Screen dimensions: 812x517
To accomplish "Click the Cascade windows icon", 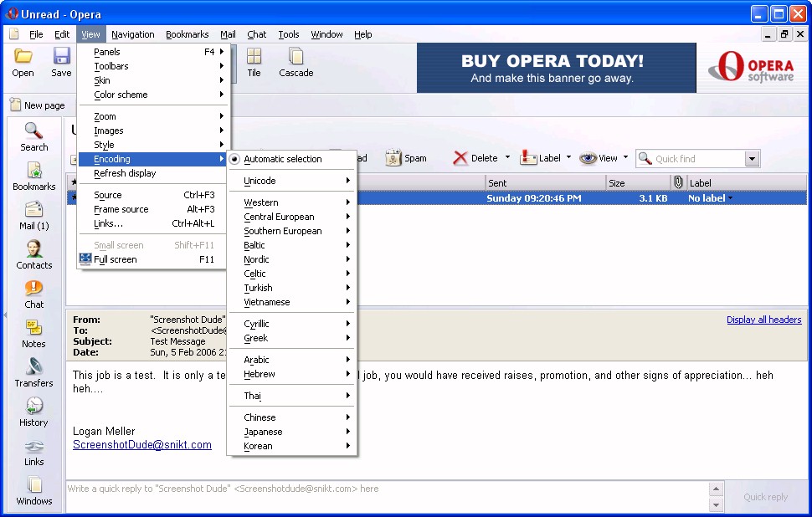I will pyautogui.click(x=296, y=62).
